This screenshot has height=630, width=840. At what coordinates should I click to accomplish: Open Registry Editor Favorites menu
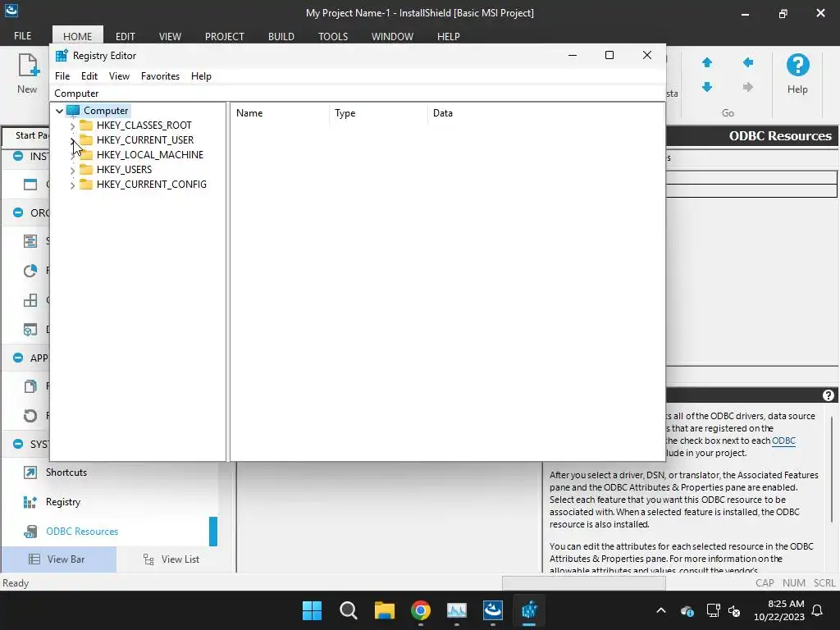(160, 76)
